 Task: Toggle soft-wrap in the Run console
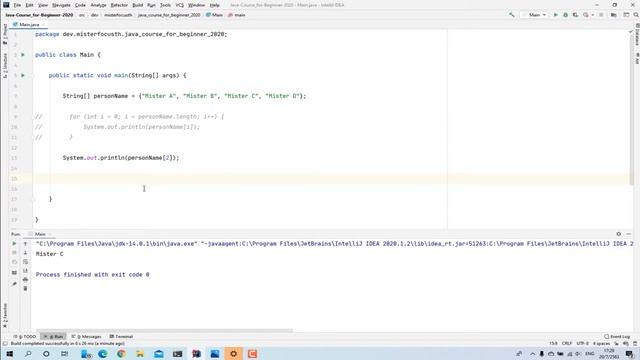(x=25, y=262)
